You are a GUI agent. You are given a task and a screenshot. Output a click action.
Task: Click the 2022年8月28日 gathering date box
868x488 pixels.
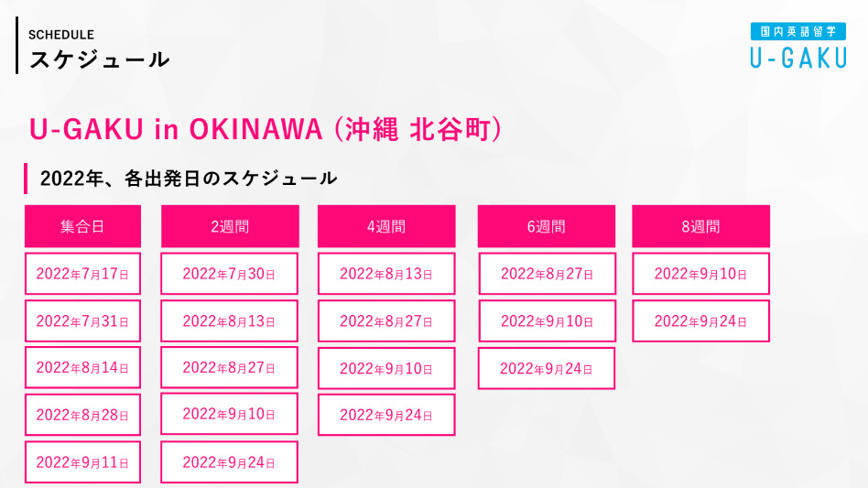point(82,415)
